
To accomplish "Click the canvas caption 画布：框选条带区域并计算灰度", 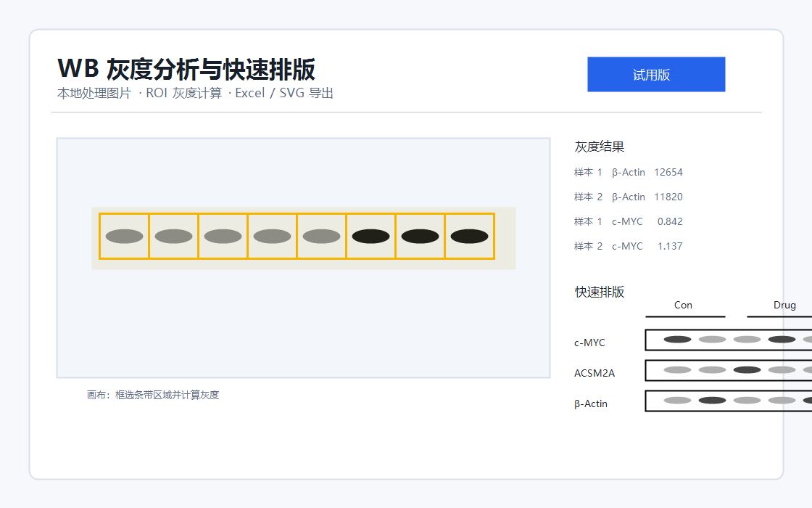I will point(153,395).
